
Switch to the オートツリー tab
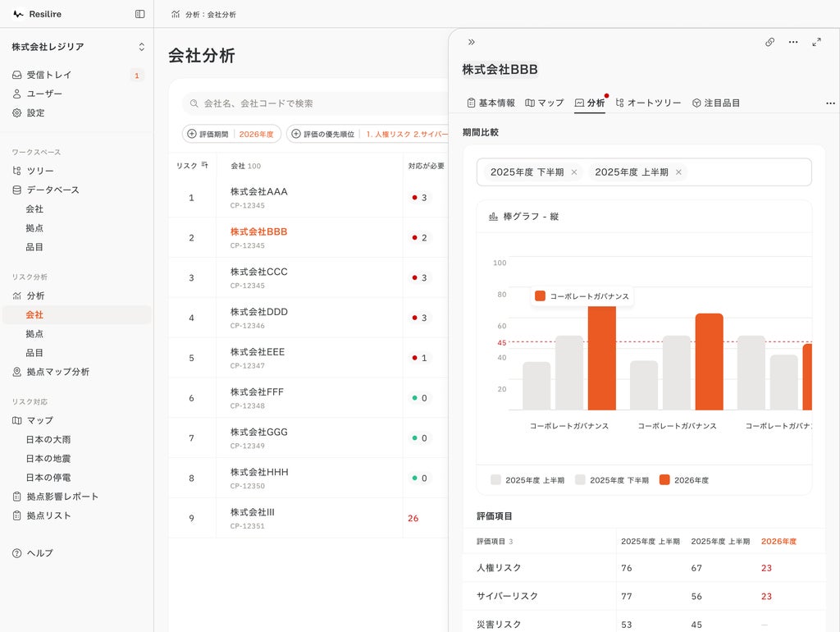pos(648,103)
